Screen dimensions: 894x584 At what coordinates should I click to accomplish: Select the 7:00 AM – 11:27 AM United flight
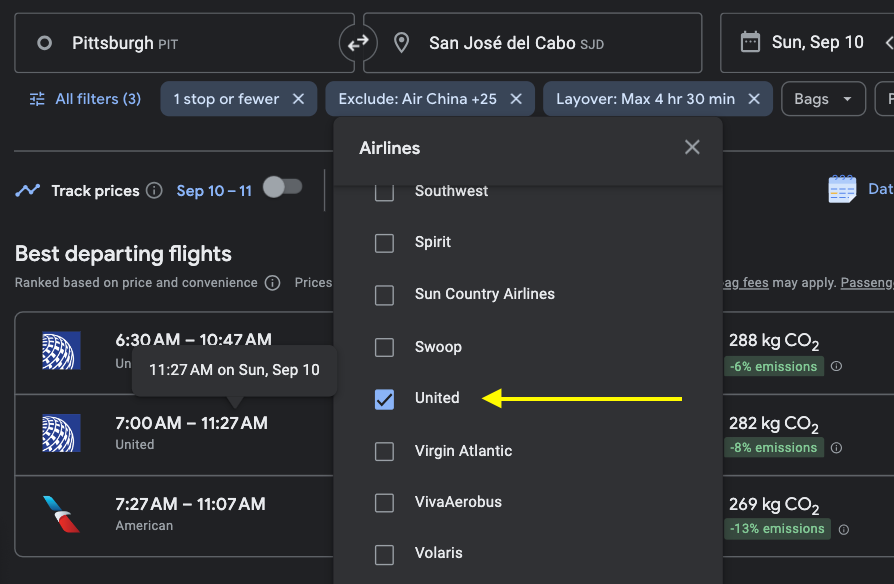(174, 435)
